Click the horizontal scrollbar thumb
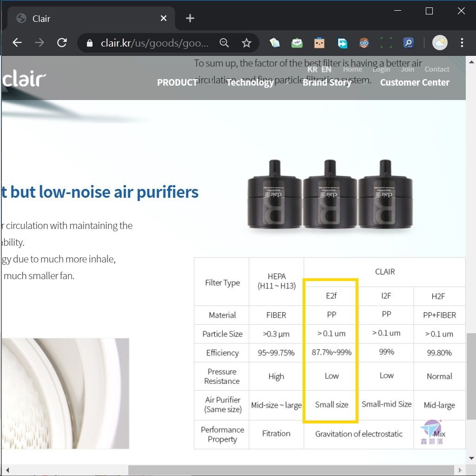 [x=291, y=470]
